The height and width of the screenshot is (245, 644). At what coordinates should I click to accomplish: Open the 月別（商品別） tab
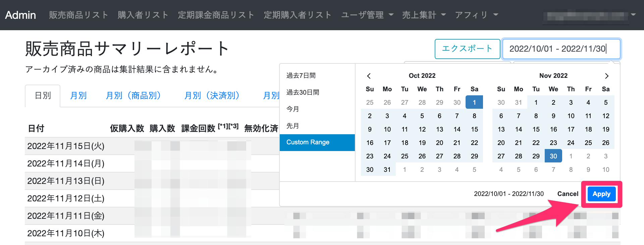pos(133,96)
